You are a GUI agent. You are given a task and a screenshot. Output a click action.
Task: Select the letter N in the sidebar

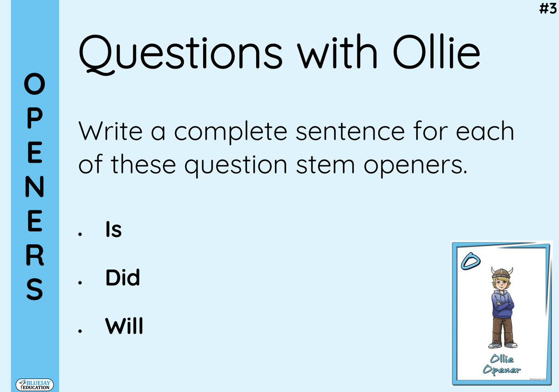coord(34,188)
